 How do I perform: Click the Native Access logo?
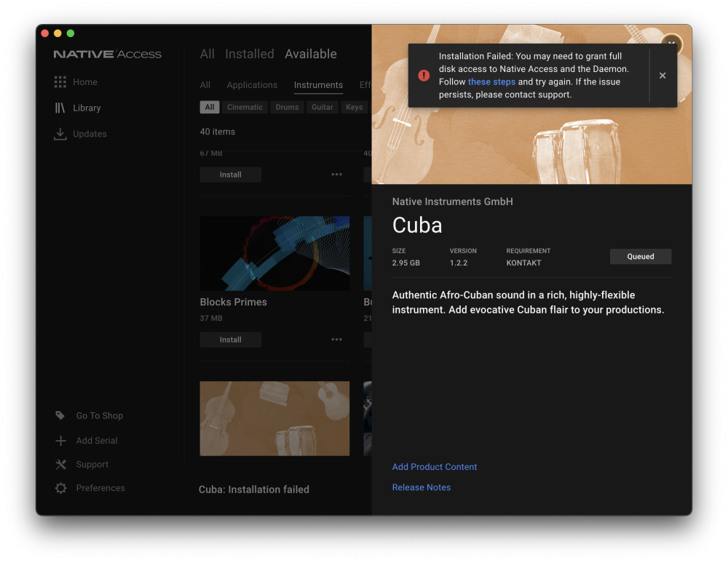(x=107, y=55)
